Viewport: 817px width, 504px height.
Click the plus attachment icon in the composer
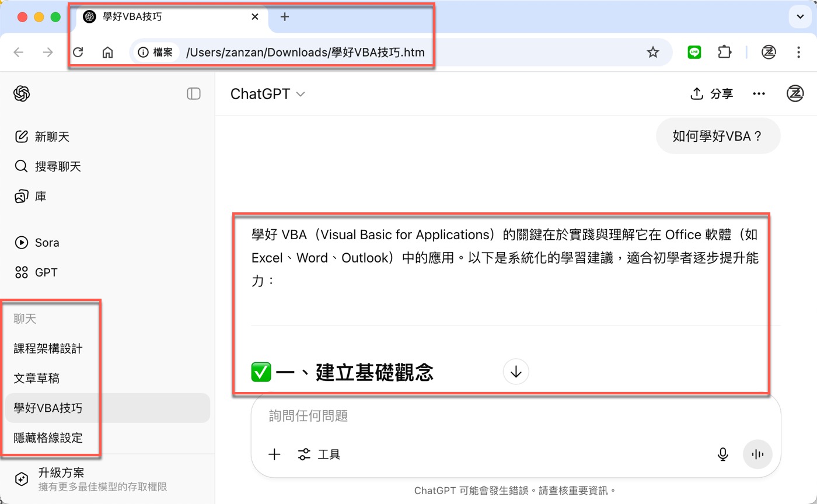274,454
